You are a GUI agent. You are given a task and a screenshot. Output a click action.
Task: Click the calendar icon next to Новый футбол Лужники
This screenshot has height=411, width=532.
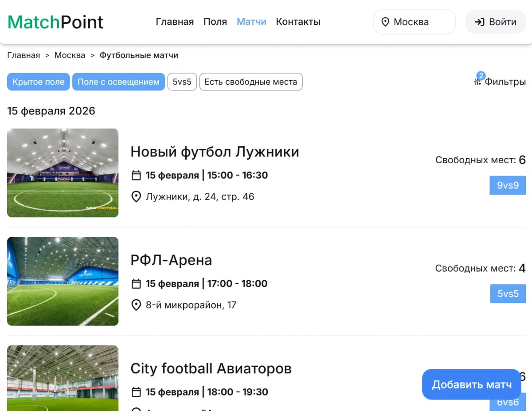[x=136, y=175]
